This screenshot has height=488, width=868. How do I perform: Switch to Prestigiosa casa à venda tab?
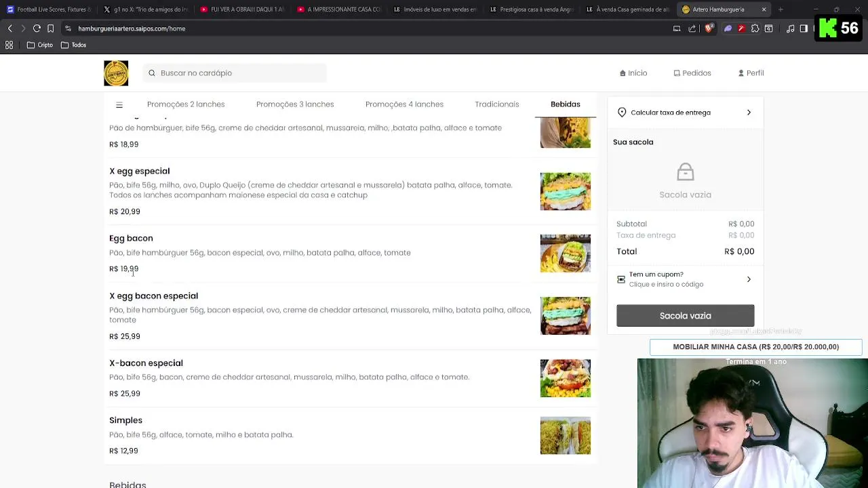[531, 9]
